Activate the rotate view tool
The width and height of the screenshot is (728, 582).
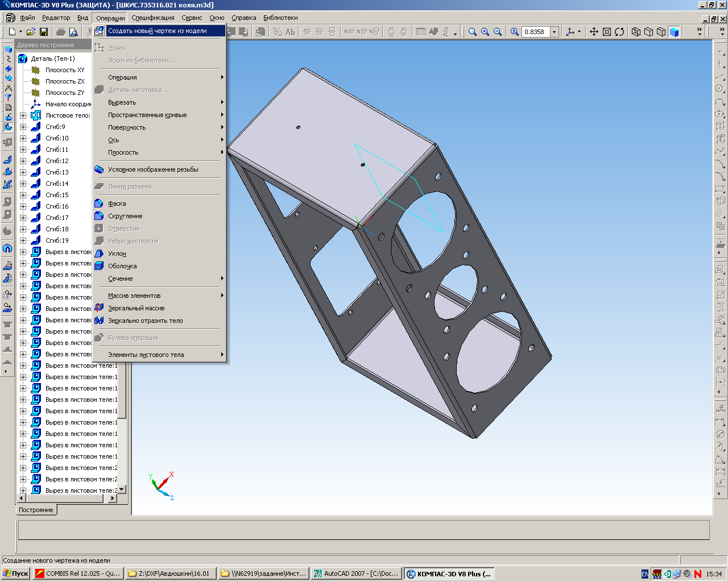tap(619, 32)
